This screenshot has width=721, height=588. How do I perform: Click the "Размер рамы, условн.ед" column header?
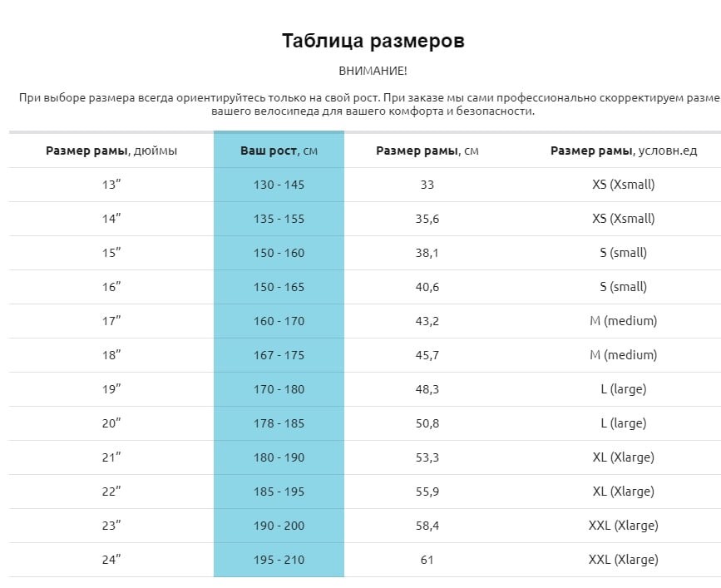tap(623, 151)
